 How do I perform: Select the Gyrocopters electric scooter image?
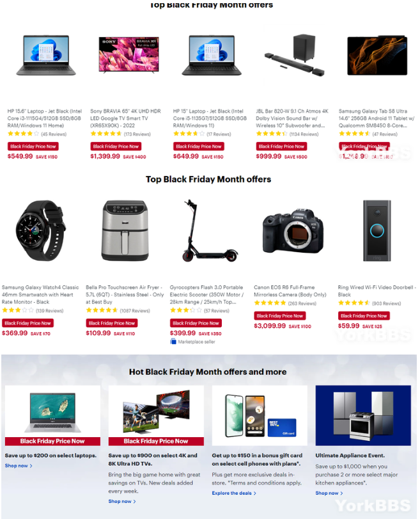pos(209,230)
